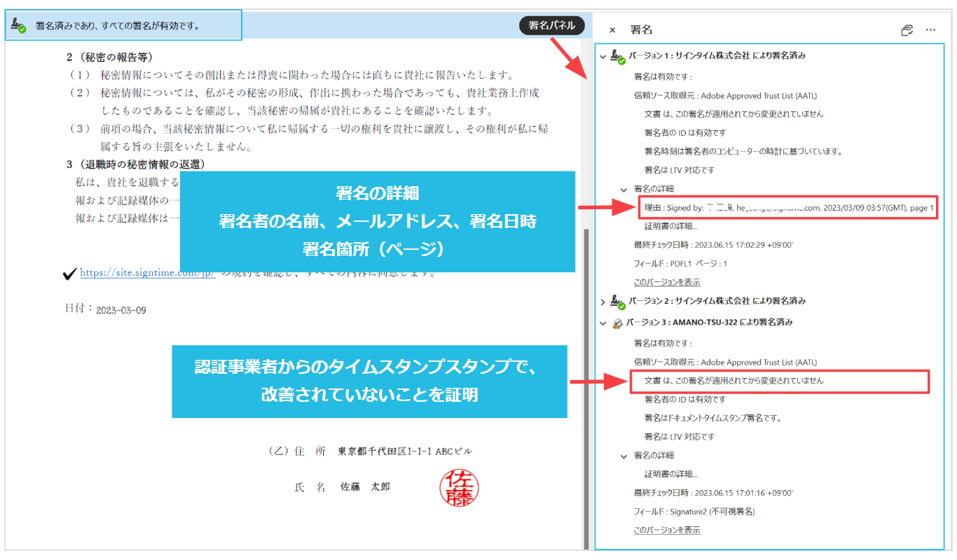Select 署名者の ID は有効です under バージョン 1
The width and height of the screenshot is (957, 560).
(x=684, y=132)
